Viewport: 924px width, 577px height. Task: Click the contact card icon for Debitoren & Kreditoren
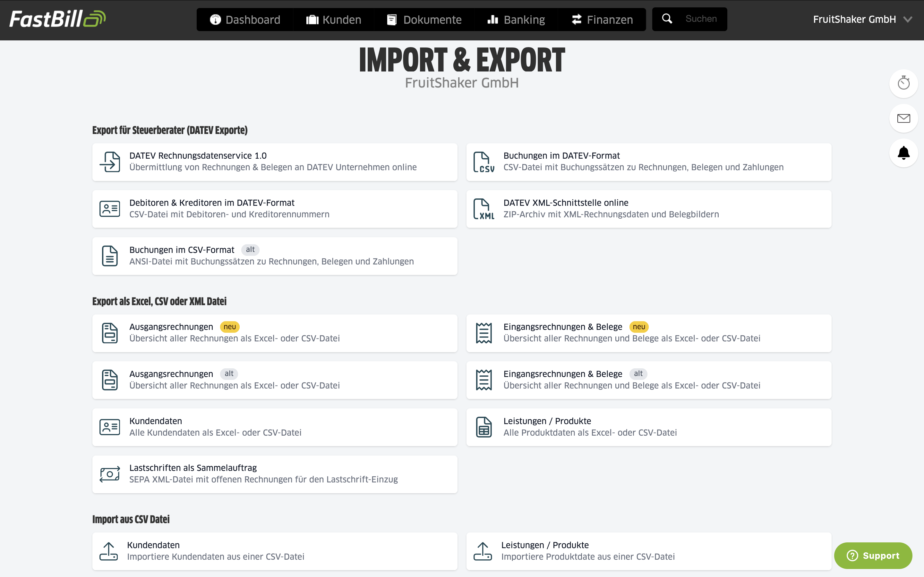pyautogui.click(x=110, y=209)
